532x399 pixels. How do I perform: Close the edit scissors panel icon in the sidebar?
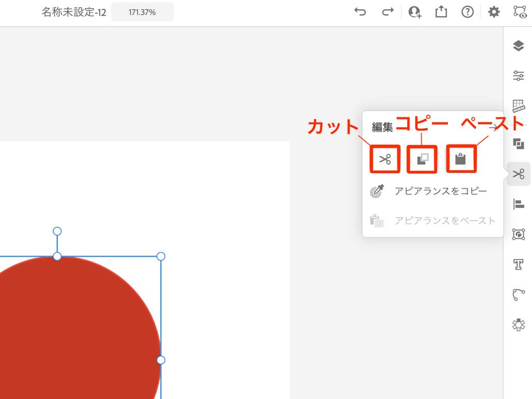(518, 174)
